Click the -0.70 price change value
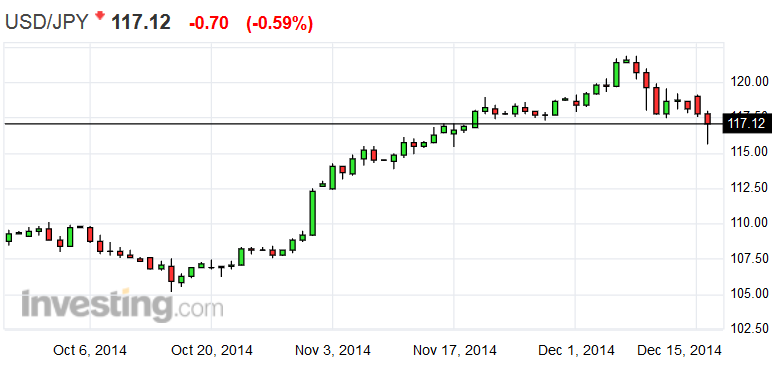Image resolution: width=783 pixels, height=374 pixels. 209,23
